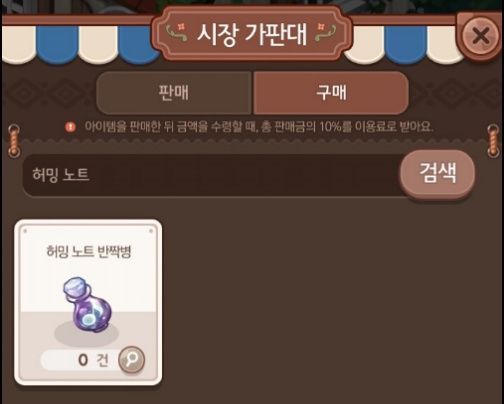Click the 허밍 노트 반짝병 item name
Viewport: 504px width, 404px height.
pyautogui.click(x=89, y=251)
